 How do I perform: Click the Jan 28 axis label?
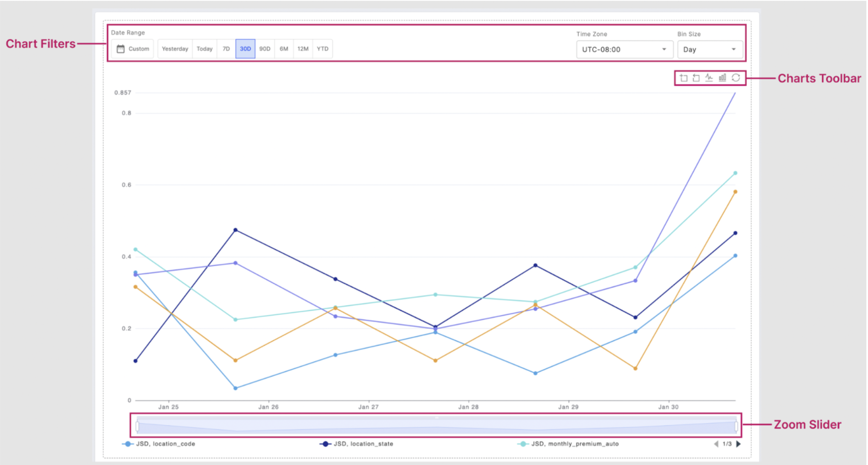coord(468,407)
